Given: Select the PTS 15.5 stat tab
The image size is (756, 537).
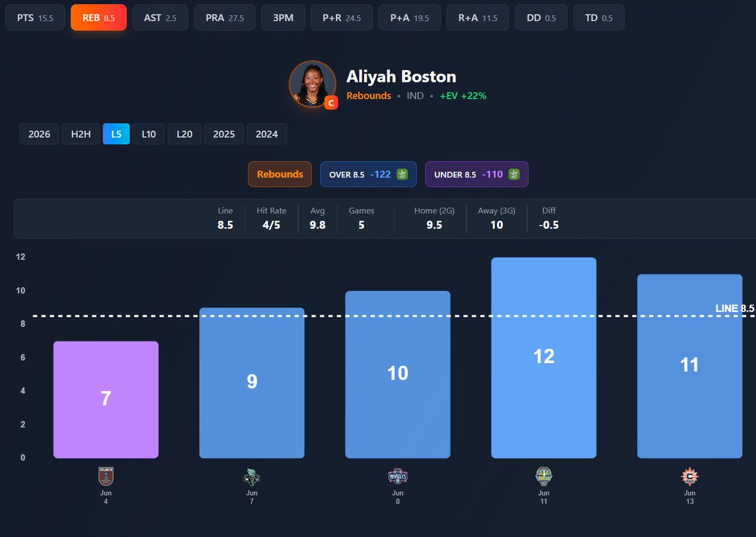Looking at the screenshot, I should pyautogui.click(x=35, y=18).
